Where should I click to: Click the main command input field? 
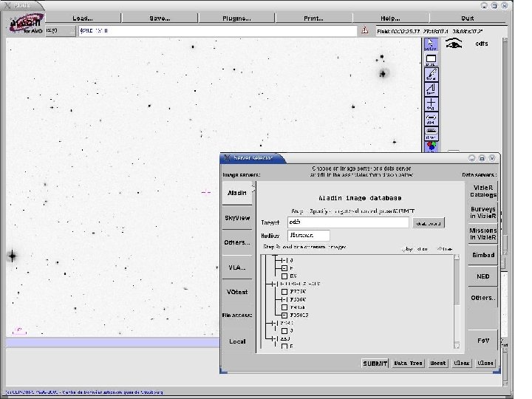click(x=217, y=31)
